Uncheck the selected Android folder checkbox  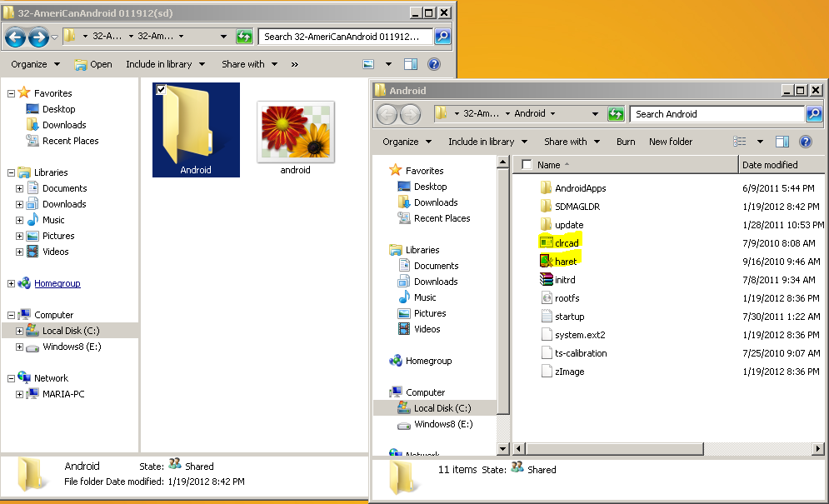coord(162,90)
